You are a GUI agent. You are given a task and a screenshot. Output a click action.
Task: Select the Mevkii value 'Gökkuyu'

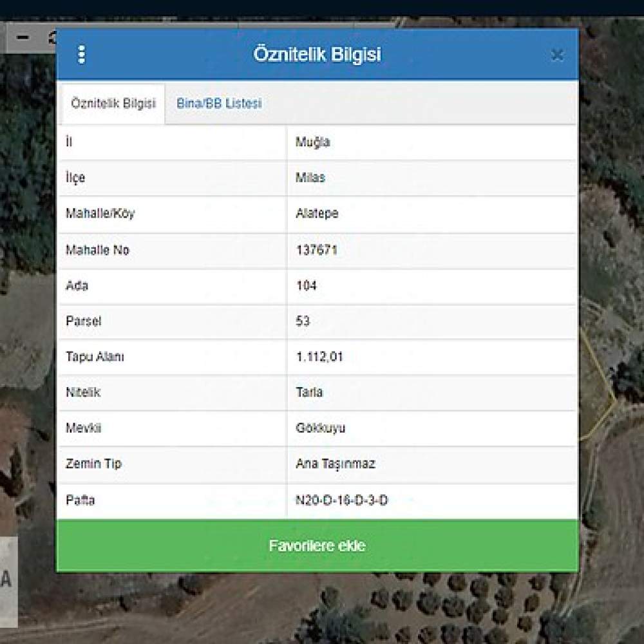click(320, 428)
